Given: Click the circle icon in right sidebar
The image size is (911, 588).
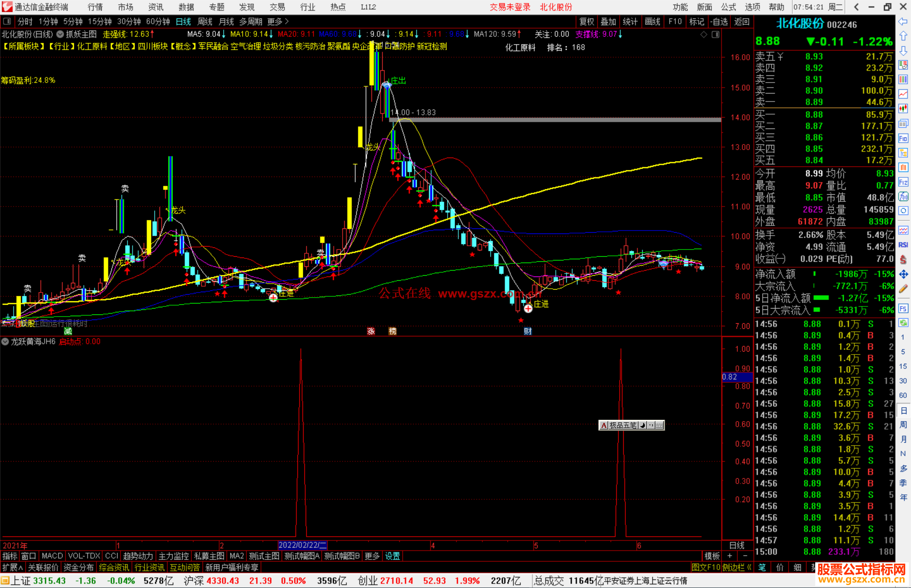Looking at the screenshot, I should pyautogui.click(x=903, y=211).
